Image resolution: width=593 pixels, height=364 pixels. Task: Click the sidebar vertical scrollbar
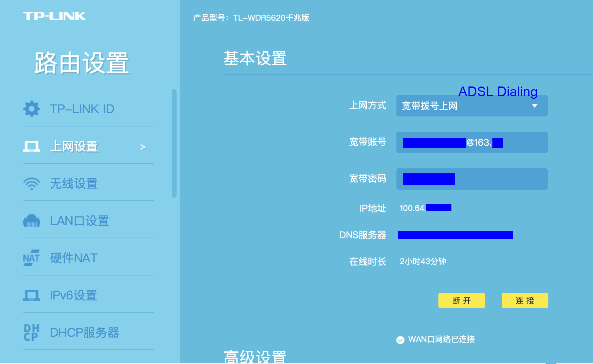174,143
